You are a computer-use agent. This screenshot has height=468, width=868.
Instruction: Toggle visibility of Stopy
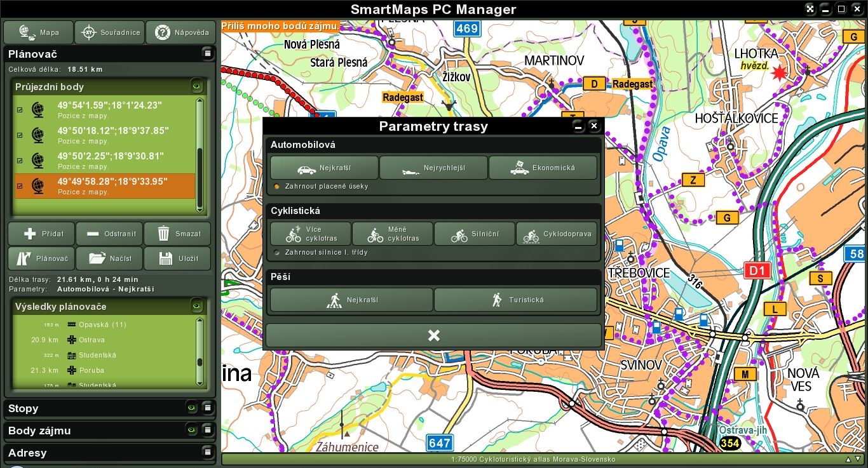pyautogui.click(x=191, y=408)
